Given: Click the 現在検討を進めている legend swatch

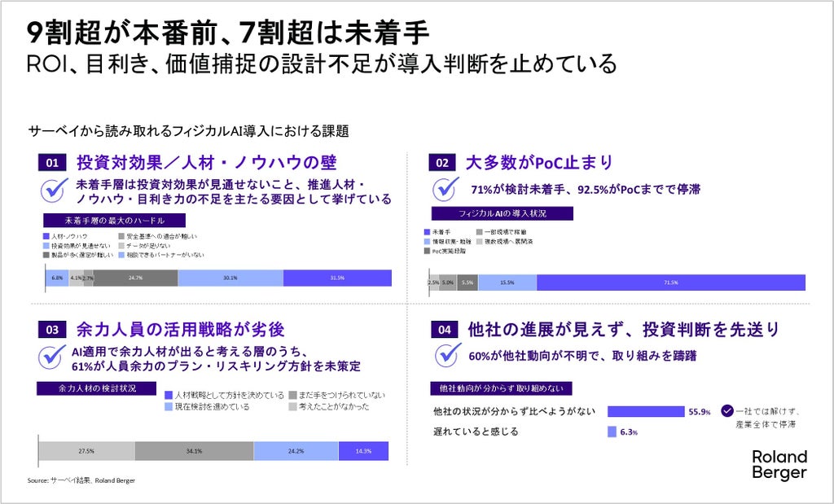Looking at the screenshot, I should coord(169,407).
